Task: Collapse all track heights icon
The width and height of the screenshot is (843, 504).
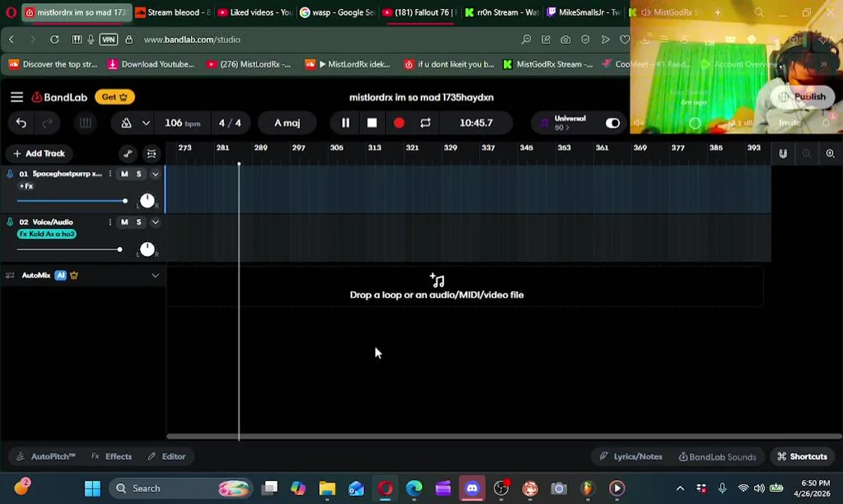Action: pos(151,153)
